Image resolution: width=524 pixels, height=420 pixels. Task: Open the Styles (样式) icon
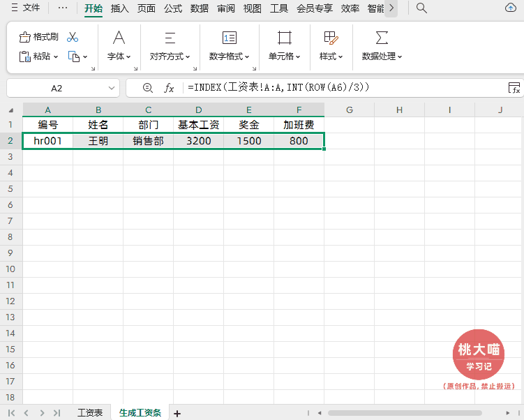pyautogui.click(x=331, y=38)
